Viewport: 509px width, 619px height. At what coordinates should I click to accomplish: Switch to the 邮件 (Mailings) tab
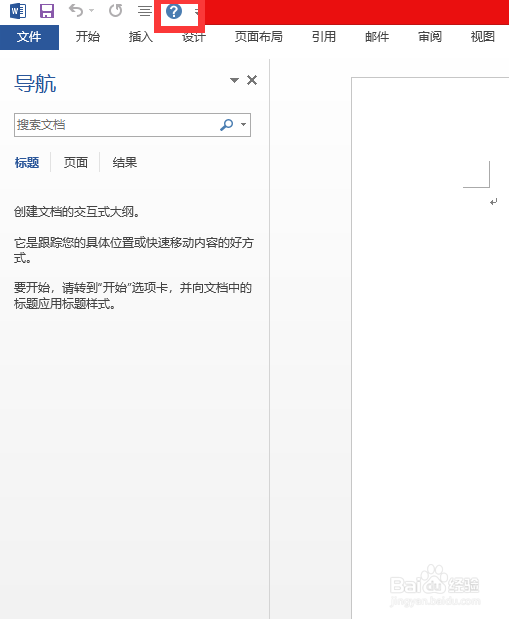pos(377,37)
